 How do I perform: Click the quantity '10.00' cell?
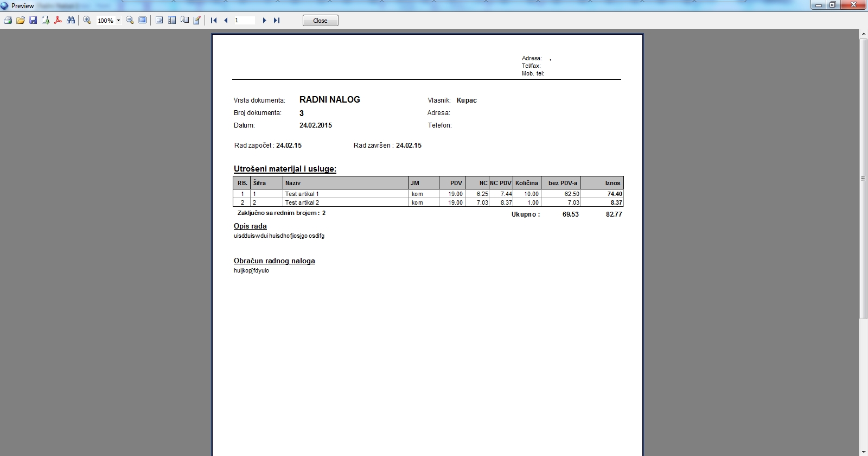click(x=527, y=194)
